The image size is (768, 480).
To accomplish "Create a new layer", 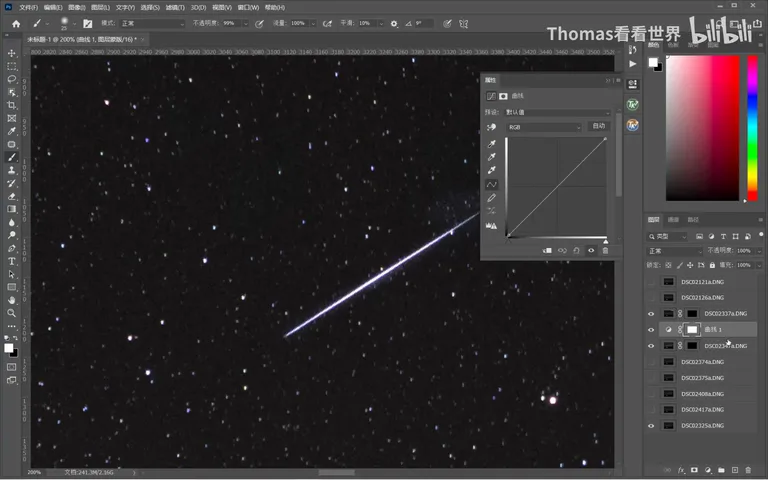I will (x=735, y=470).
